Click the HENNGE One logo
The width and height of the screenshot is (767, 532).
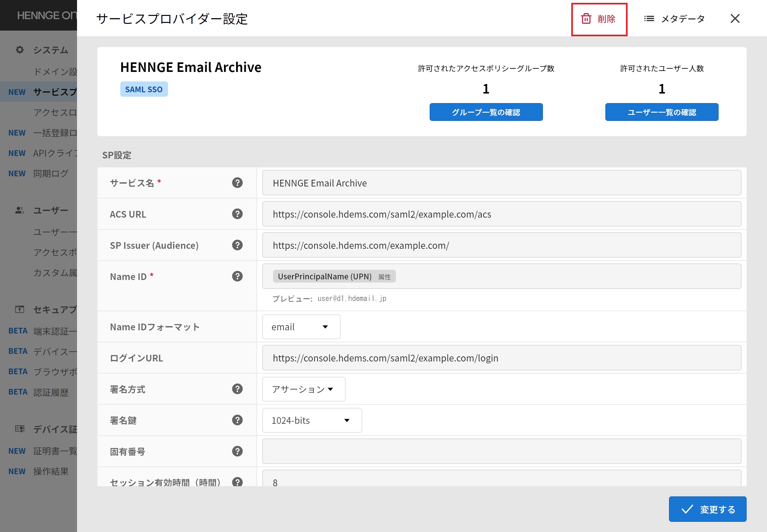tap(47, 15)
